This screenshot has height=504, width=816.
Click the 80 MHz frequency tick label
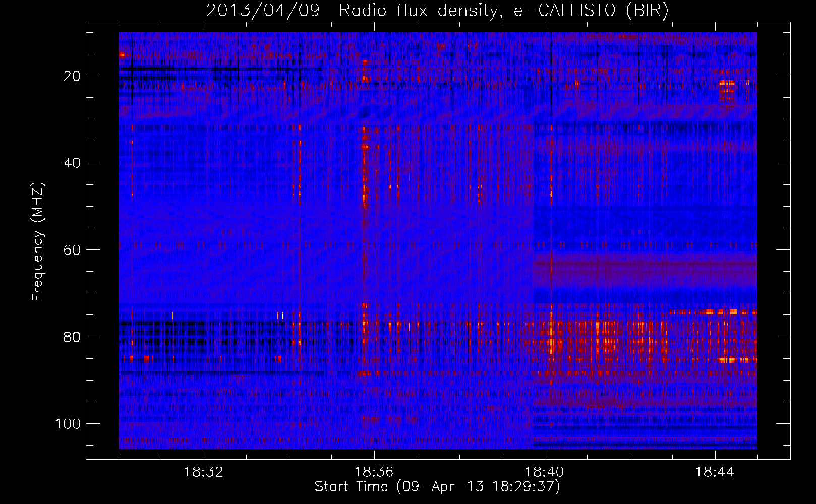[x=72, y=337]
